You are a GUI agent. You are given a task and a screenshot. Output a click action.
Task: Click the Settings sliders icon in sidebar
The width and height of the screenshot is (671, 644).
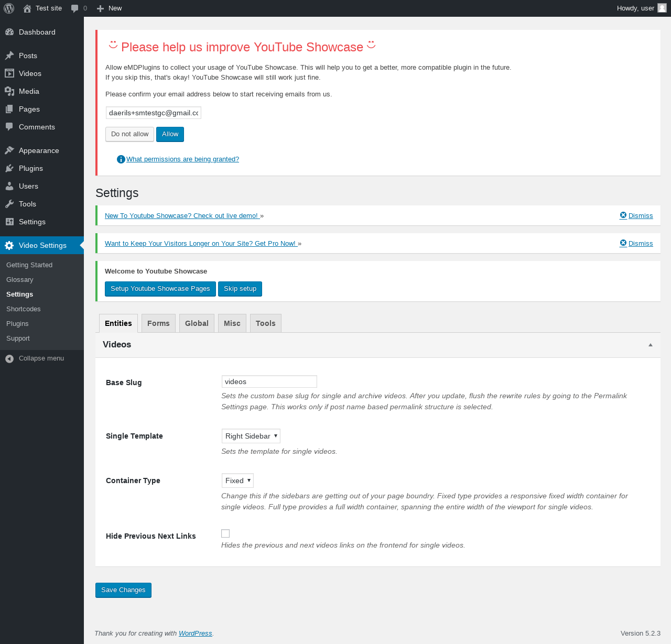click(x=9, y=222)
